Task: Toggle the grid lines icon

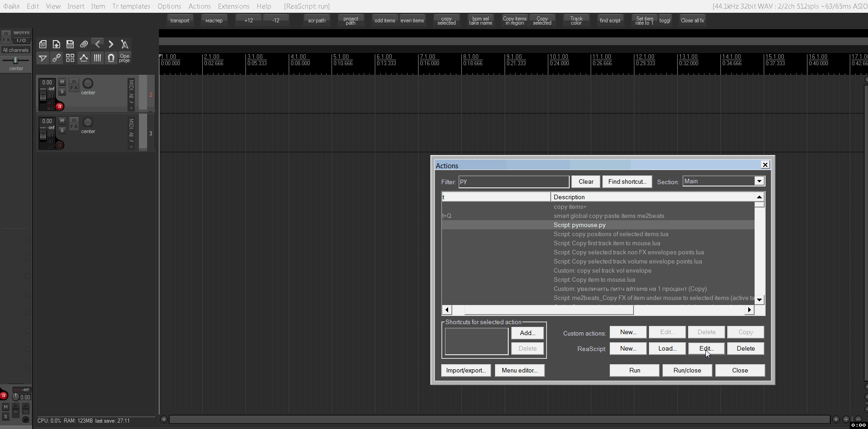Action: tap(97, 58)
